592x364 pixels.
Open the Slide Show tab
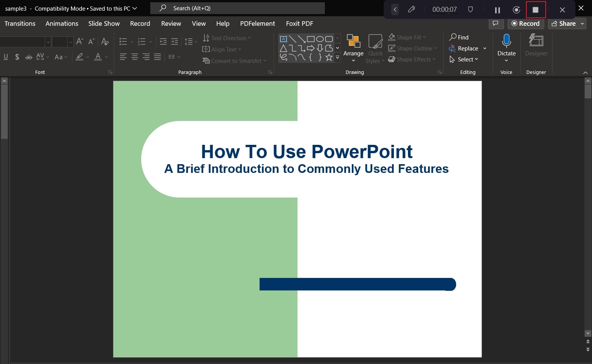104,24
